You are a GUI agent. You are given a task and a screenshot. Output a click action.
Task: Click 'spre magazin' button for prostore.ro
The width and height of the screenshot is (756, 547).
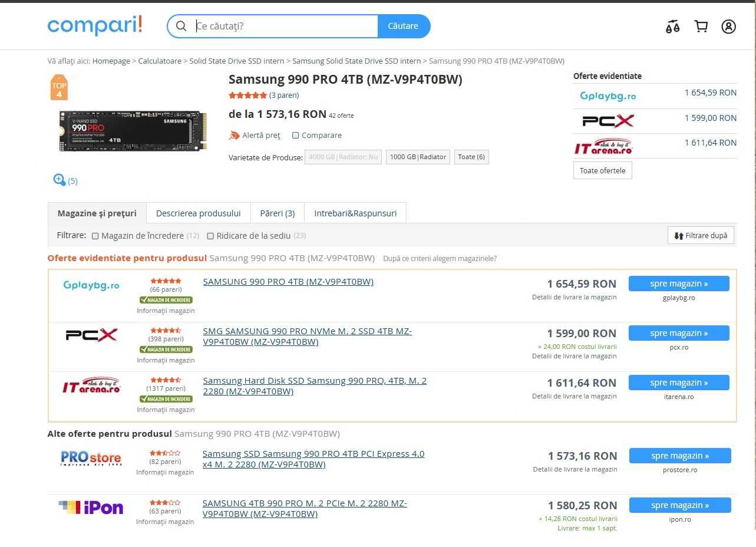(x=680, y=456)
